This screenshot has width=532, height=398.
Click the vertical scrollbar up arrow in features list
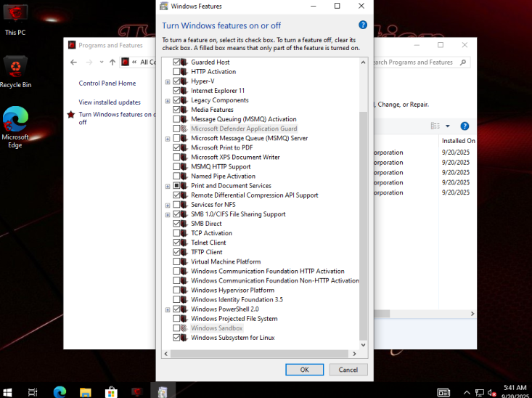click(x=363, y=62)
